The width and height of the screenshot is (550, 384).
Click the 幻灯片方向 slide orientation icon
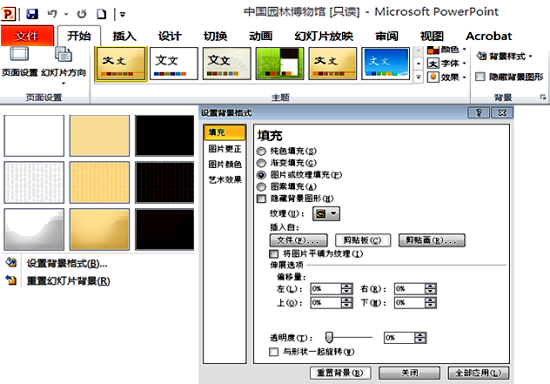click(x=63, y=54)
